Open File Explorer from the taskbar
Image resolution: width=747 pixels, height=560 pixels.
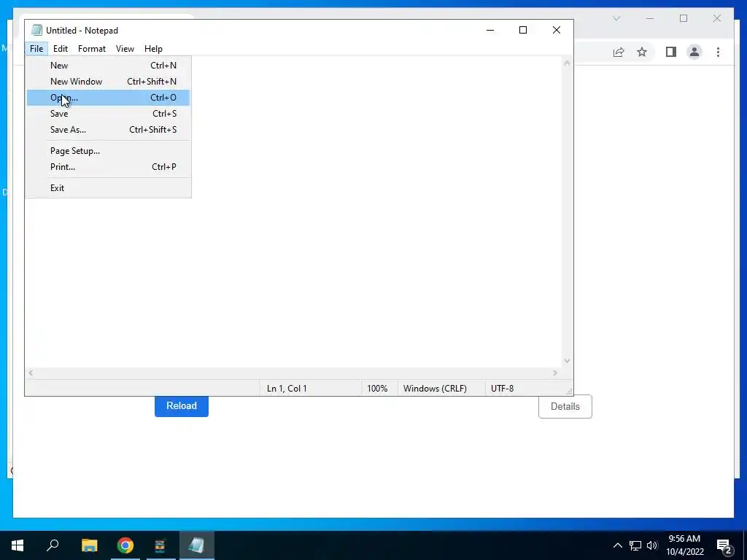point(89,545)
